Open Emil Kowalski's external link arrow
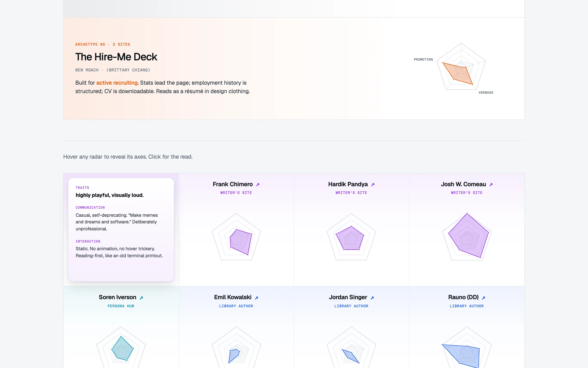588x368 pixels. click(x=257, y=298)
